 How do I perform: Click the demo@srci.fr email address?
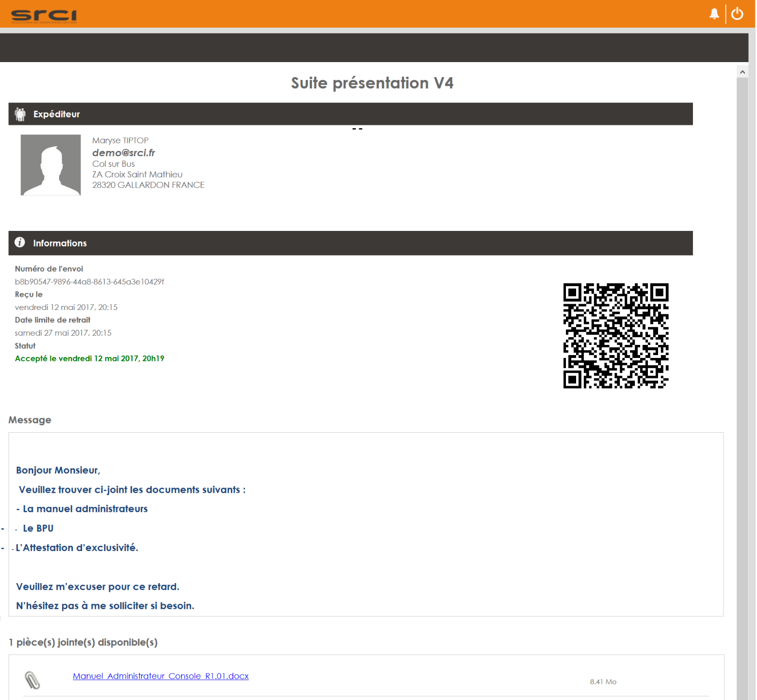(124, 153)
